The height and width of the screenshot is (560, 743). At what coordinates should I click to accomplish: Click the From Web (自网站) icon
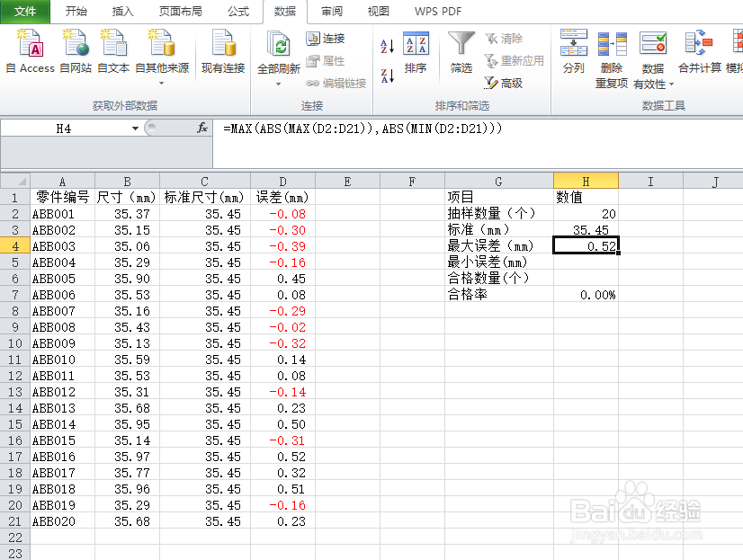(76, 50)
